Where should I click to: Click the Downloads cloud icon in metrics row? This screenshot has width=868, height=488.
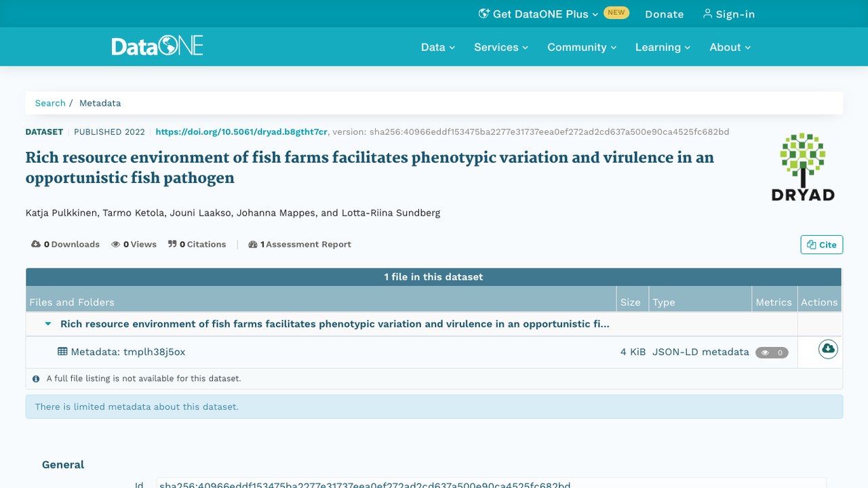[36, 244]
